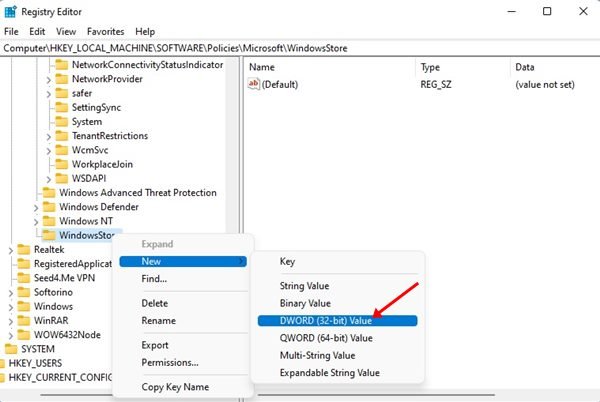Click the HKEY_CURRENT_CONFIG hive
600x402 pixels.
[60, 378]
